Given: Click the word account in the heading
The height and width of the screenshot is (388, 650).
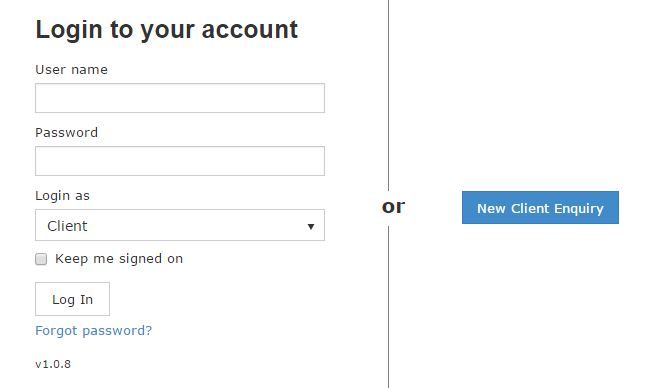Looking at the screenshot, I should 250,30.
